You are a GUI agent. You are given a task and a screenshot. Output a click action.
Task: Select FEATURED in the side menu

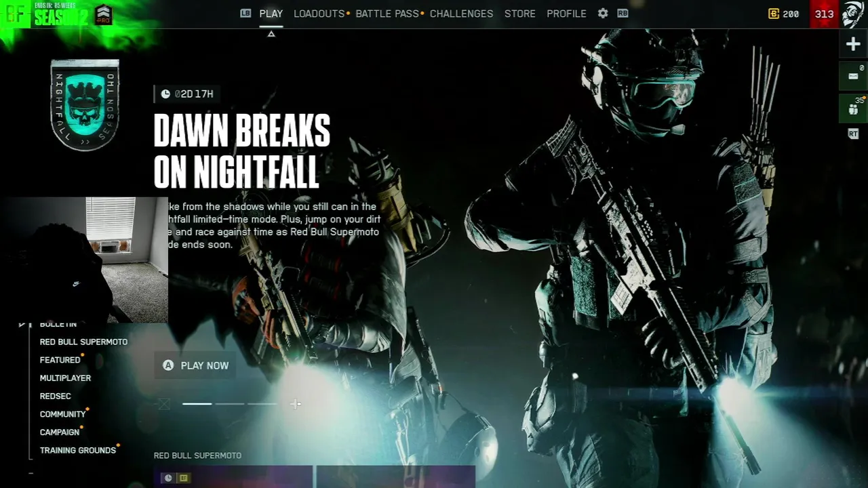point(60,360)
